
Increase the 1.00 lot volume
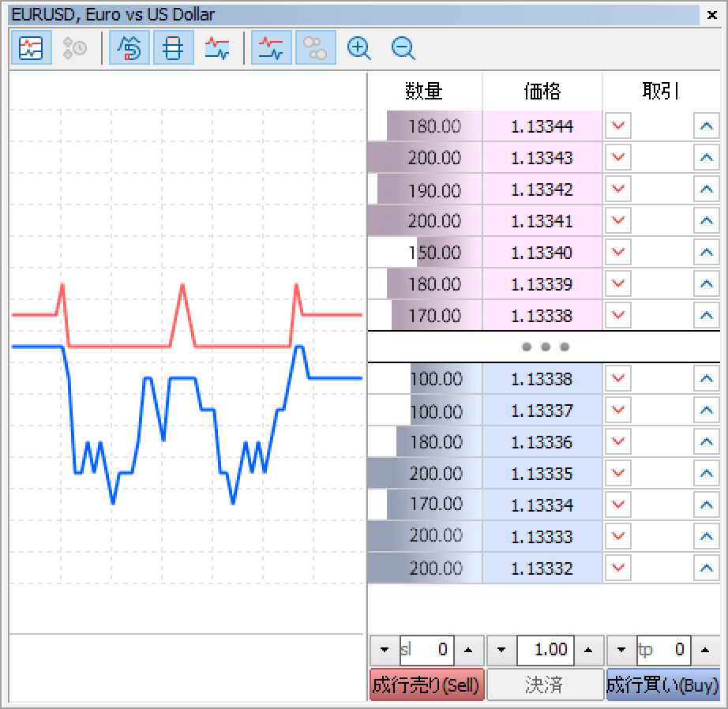(588, 650)
